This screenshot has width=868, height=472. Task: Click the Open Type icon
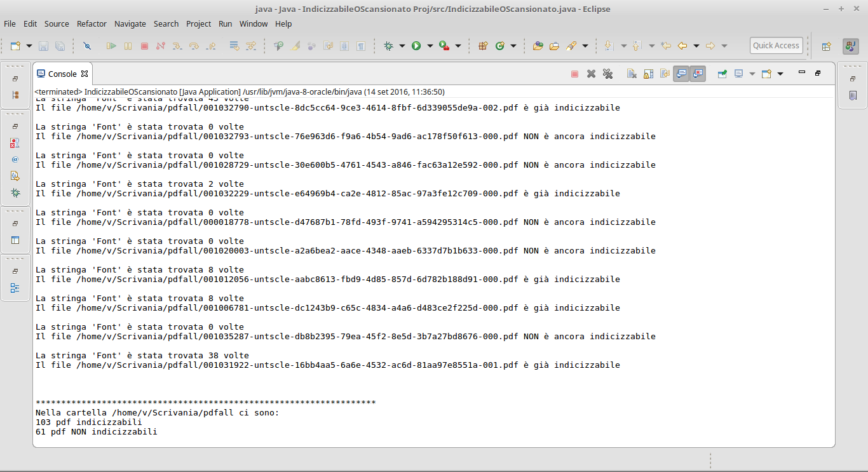[538, 46]
